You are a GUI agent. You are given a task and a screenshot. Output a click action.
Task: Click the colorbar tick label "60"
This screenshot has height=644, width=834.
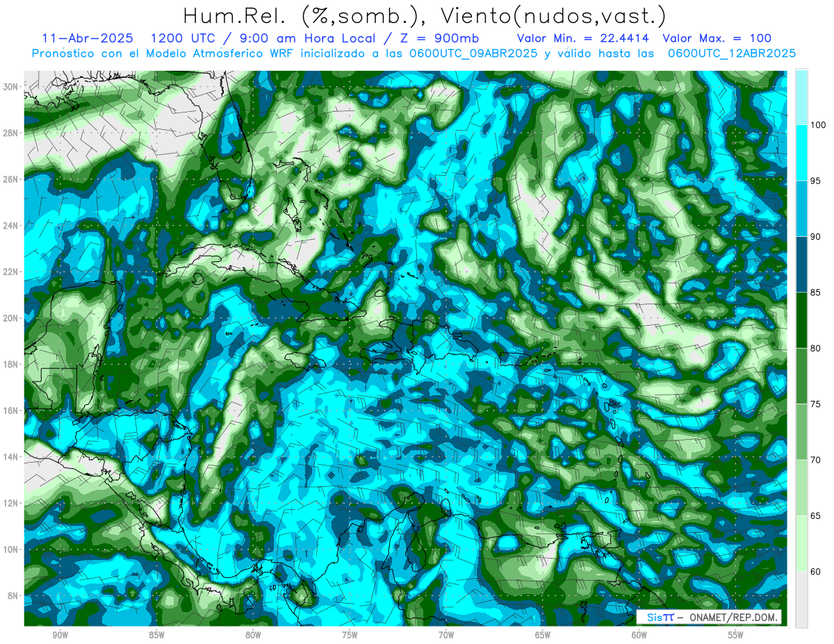point(816,572)
